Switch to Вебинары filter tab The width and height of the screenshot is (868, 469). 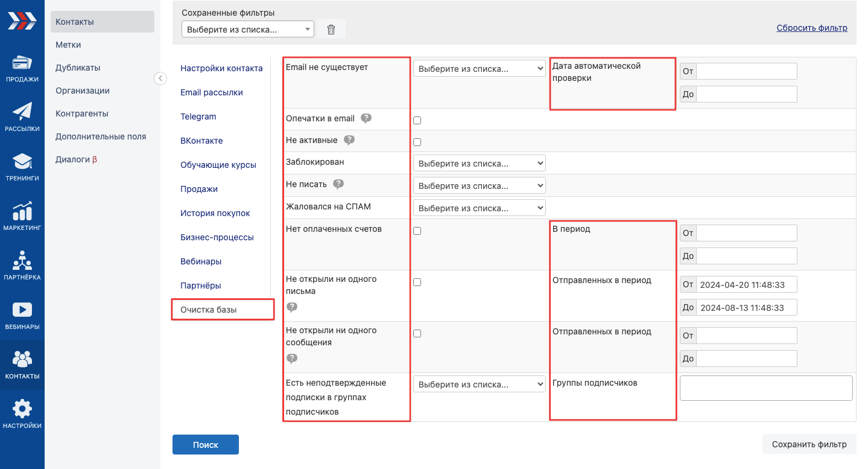pyautogui.click(x=201, y=261)
